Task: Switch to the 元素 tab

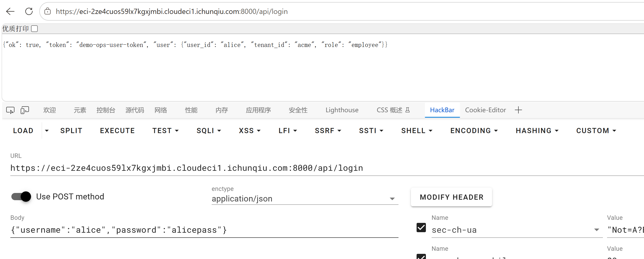Action: pyautogui.click(x=80, y=110)
